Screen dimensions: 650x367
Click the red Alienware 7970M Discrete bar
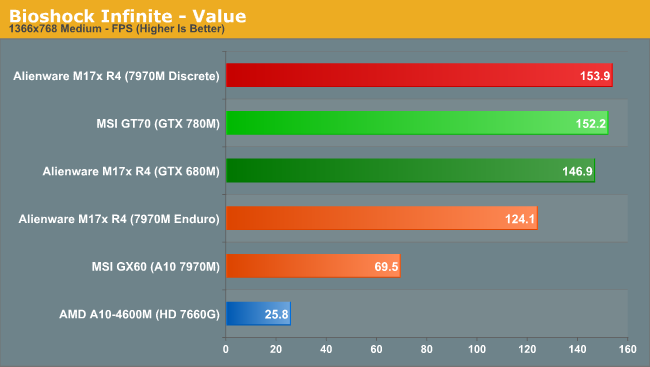419,75
